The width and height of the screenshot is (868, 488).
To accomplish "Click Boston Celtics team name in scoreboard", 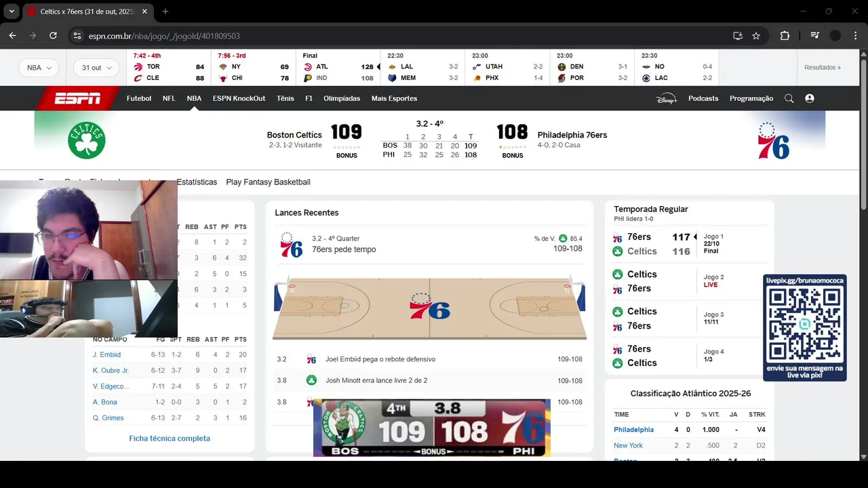I will [294, 135].
